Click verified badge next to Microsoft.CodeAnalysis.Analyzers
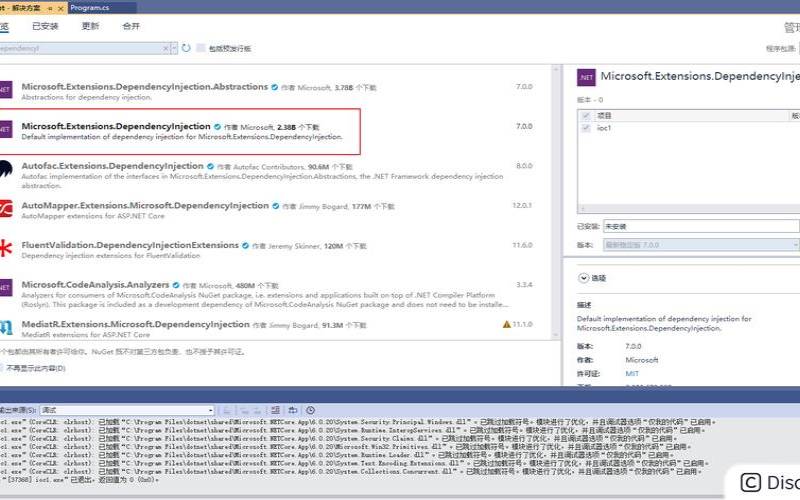The image size is (800, 500). coord(176,285)
